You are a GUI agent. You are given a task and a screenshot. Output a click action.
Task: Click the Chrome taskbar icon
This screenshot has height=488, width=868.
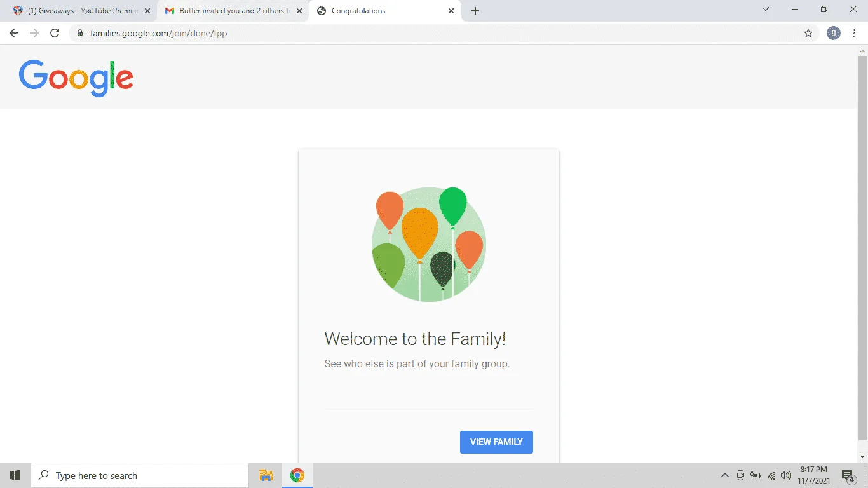[297, 475]
